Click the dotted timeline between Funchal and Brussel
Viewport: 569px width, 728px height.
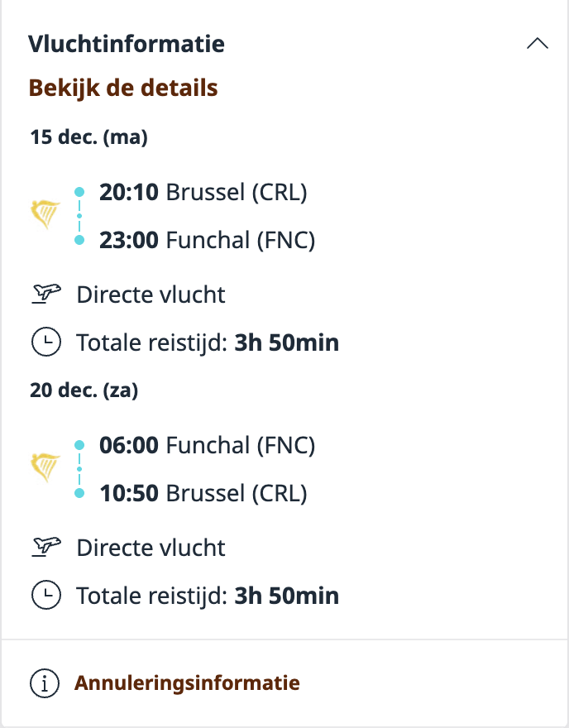(79, 468)
